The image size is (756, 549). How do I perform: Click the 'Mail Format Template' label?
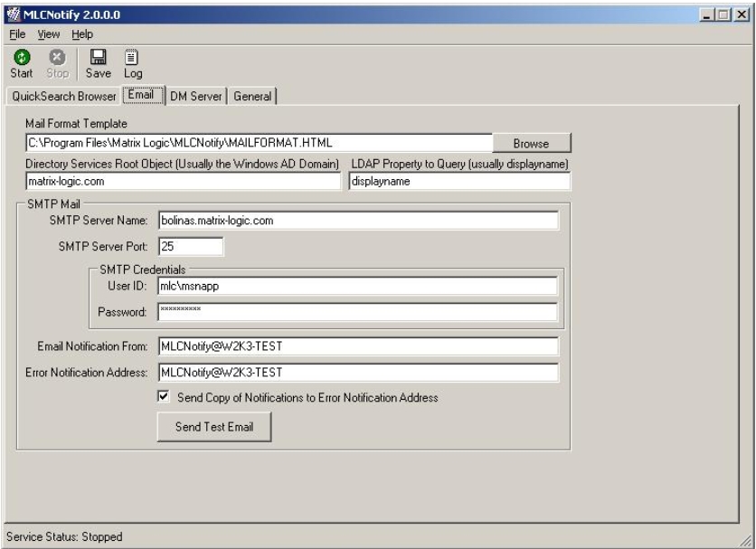(76, 124)
